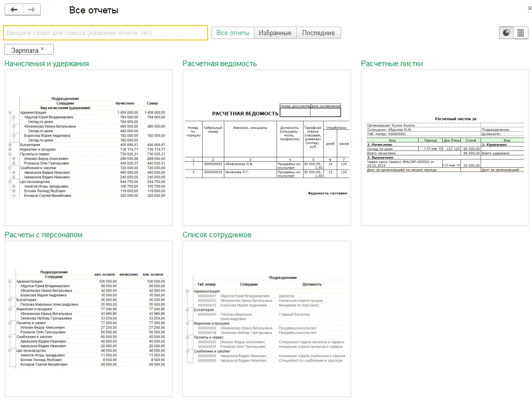532x401 pixels.
Task: Remove the Зарплата tag filter
Action: pos(42,48)
